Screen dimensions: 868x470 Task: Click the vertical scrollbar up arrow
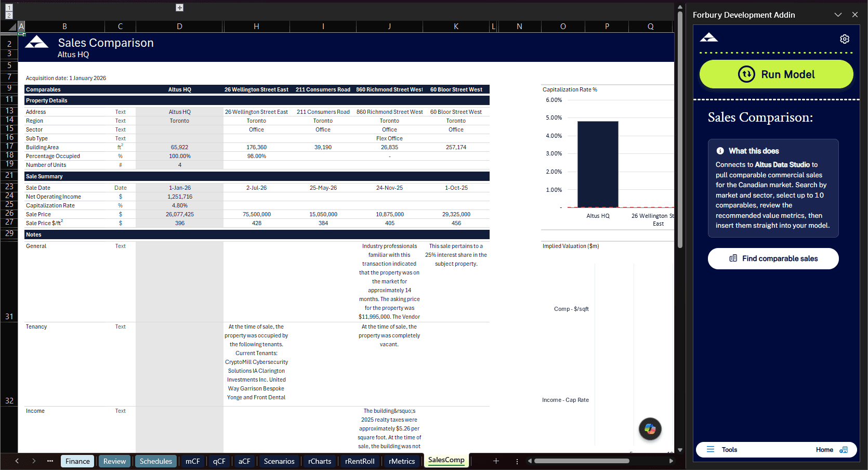[680, 7]
